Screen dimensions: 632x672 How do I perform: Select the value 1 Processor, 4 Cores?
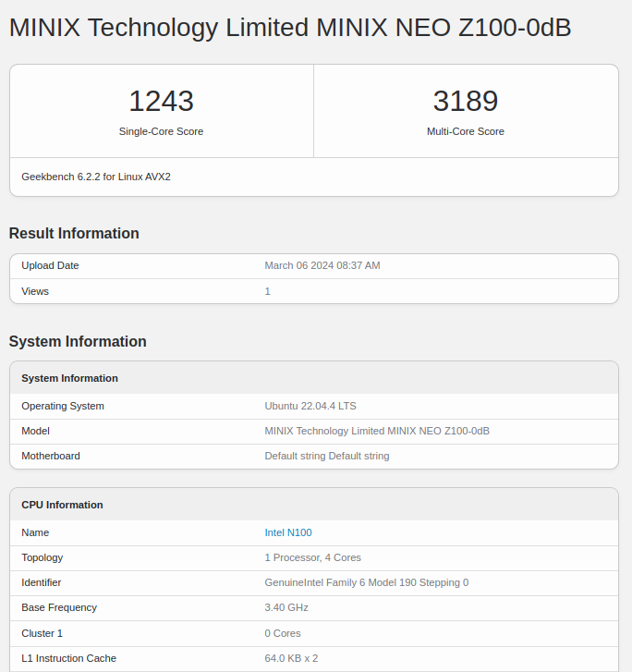[x=313, y=557]
